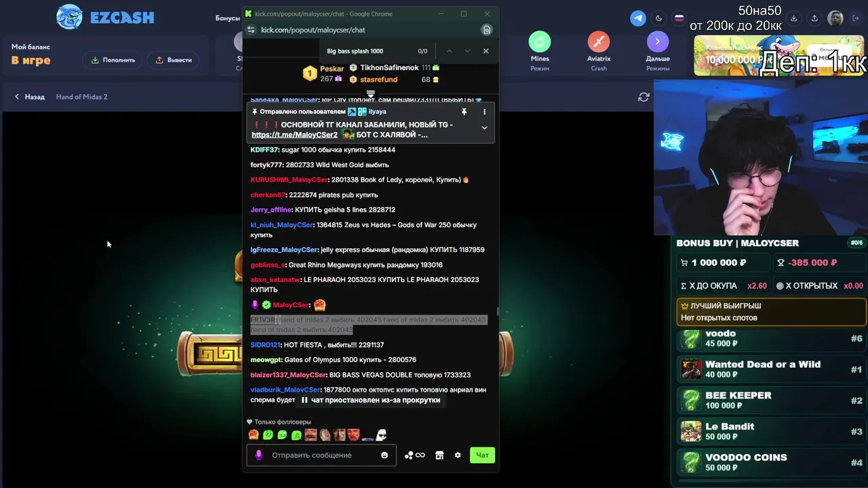Screen dimensions: 868x488
Task: Click the Вывести withdraw button
Action: (174, 60)
